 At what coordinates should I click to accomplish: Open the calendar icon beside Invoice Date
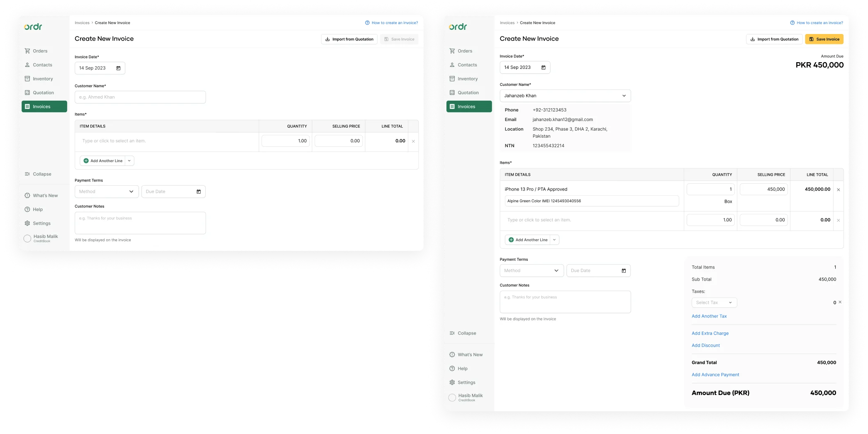(x=544, y=67)
